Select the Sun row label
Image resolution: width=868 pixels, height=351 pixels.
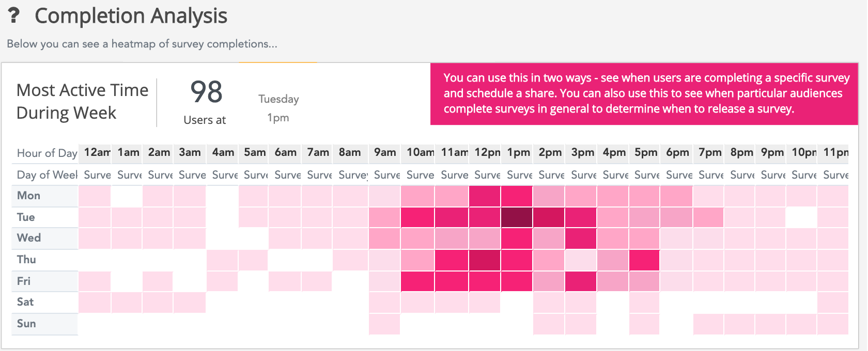pyautogui.click(x=26, y=324)
